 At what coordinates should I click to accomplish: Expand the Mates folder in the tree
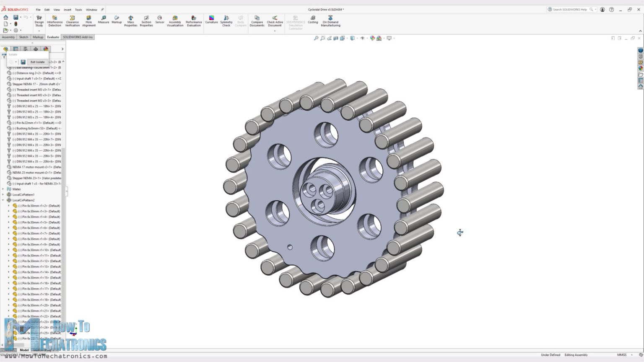coord(3,189)
